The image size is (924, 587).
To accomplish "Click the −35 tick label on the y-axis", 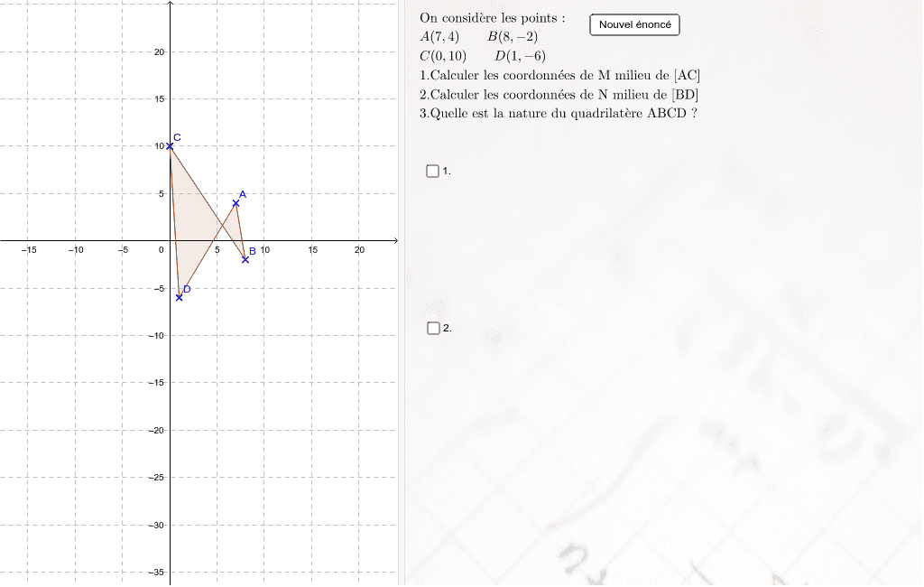I will coord(156,573).
